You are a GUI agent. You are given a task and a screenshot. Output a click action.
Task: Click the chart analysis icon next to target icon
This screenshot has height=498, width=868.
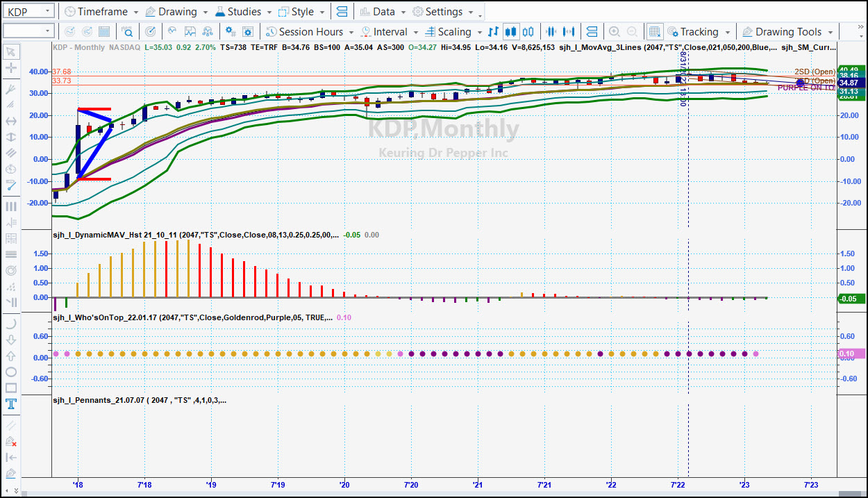(171, 31)
